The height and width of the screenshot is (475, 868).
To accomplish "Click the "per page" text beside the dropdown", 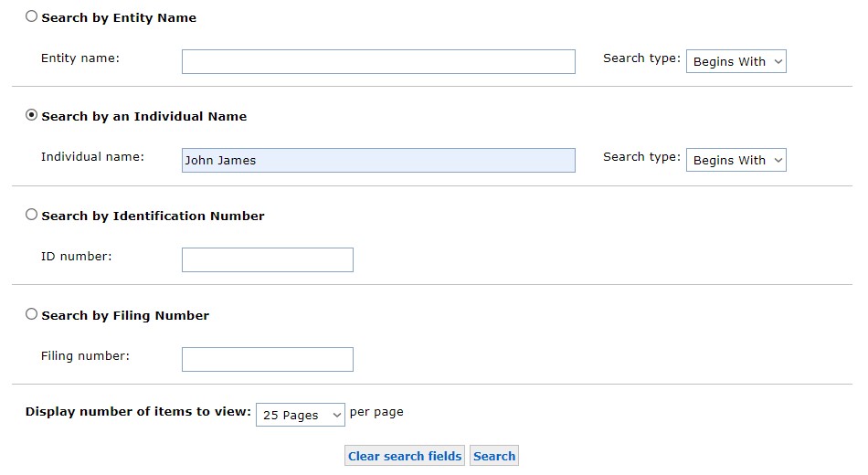I will [376, 412].
